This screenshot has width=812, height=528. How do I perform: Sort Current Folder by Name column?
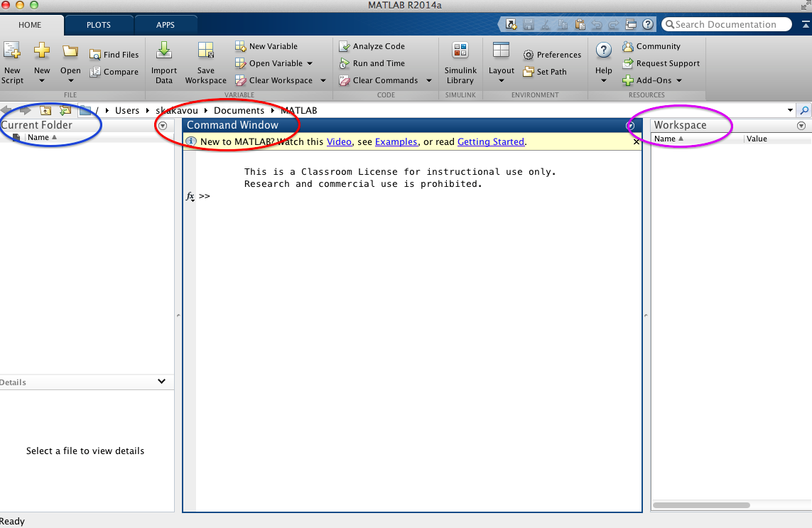pos(41,137)
